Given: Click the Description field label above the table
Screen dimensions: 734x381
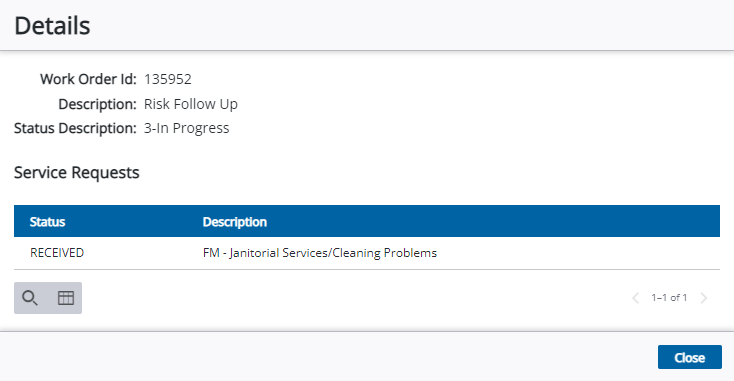Looking at the screenshot, I should [97, 104].
